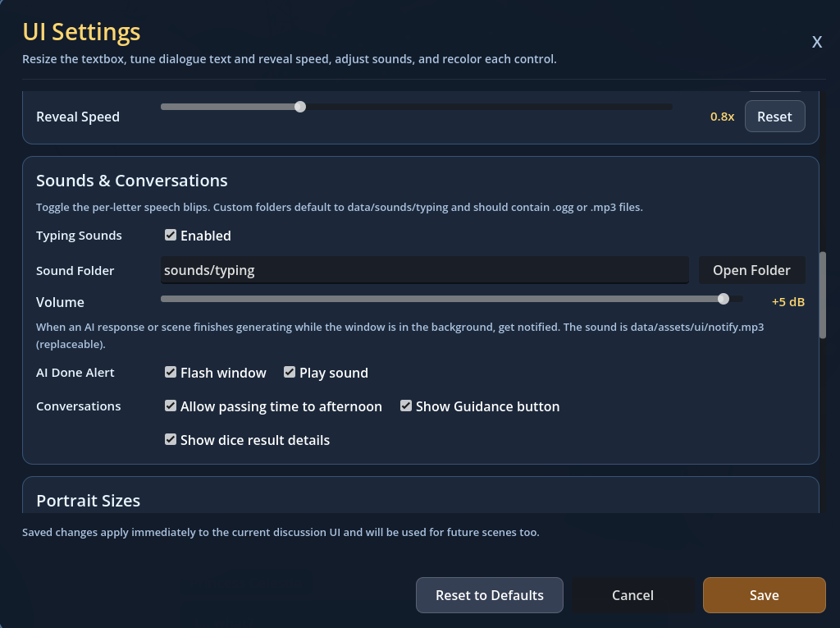Open the typing sounds folder
Image resolution: width=840 pixels, height=628 pixels.
751,270
